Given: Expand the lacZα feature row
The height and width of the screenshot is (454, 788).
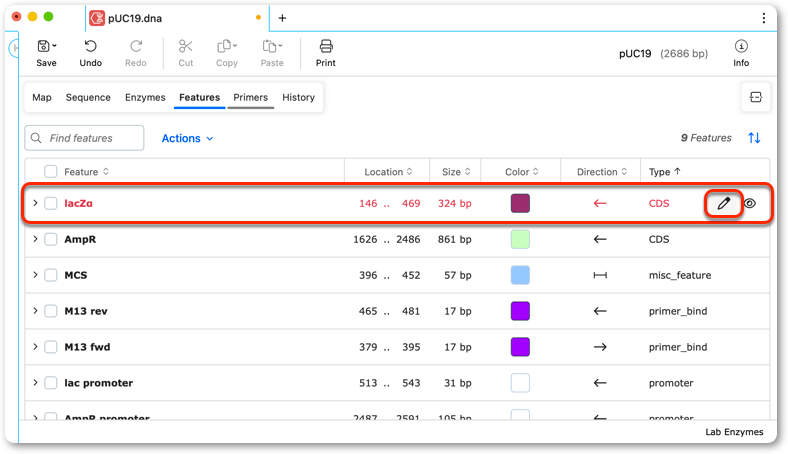Looking at the screenshot, I should pyautogui.click(x=35, y=203).
